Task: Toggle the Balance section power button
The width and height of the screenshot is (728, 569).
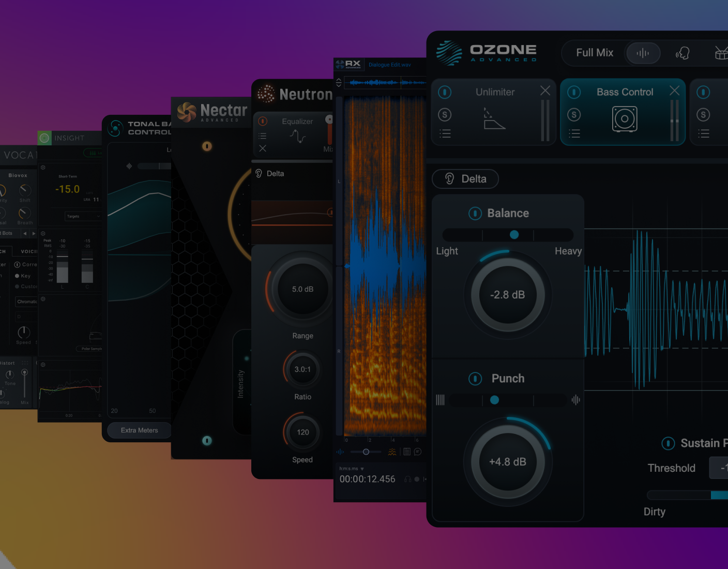Action: [475, 213]
